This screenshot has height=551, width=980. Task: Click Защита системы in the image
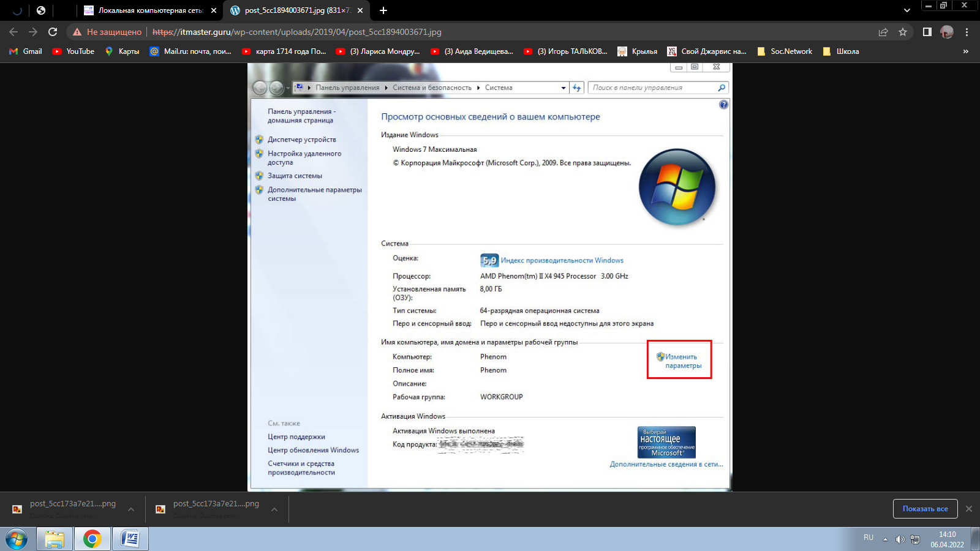(295, 176)
